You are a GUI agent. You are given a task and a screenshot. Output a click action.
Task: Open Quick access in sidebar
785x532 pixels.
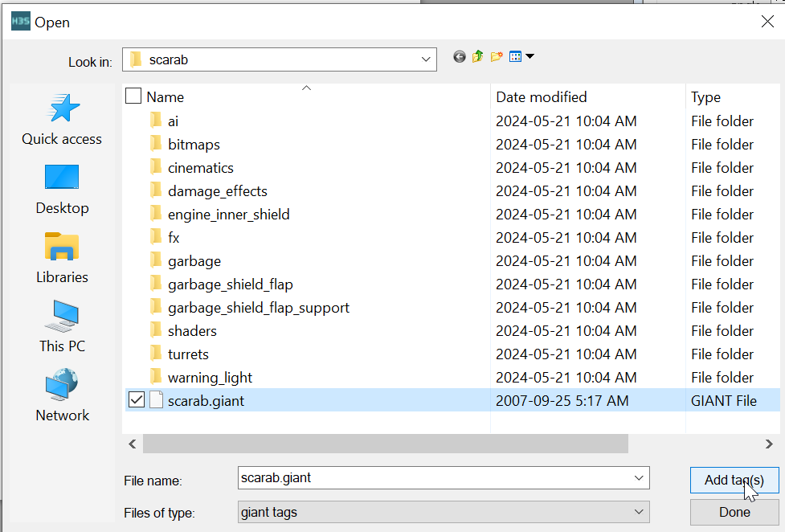(x=62, y=119)
